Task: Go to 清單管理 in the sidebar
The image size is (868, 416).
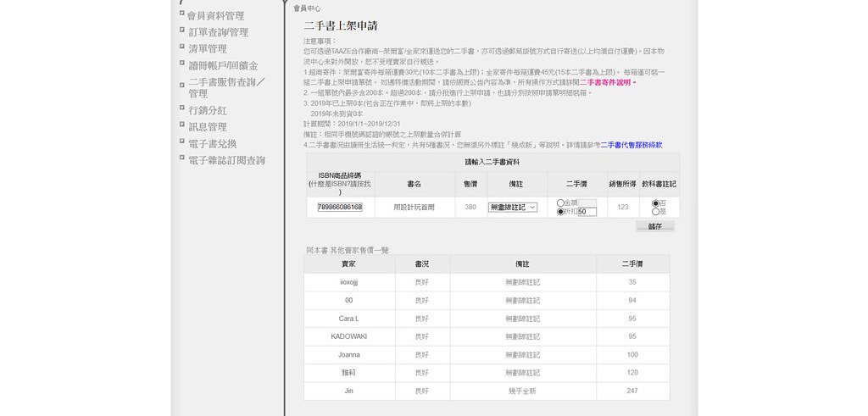Action: tap(208, 48)
